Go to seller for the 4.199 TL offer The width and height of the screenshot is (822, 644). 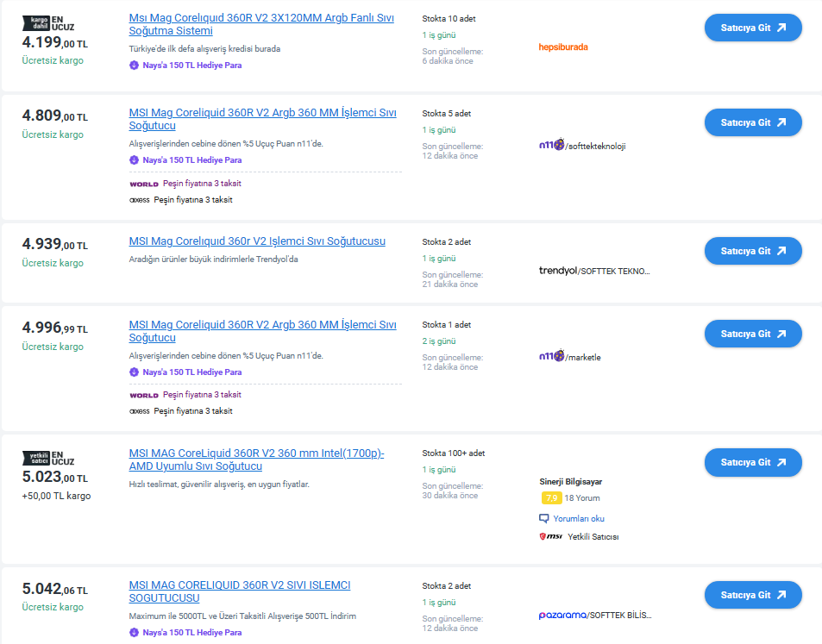click(753, 28)
